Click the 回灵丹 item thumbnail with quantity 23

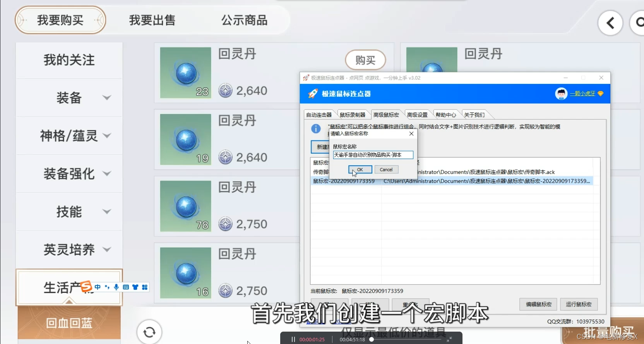186,73
